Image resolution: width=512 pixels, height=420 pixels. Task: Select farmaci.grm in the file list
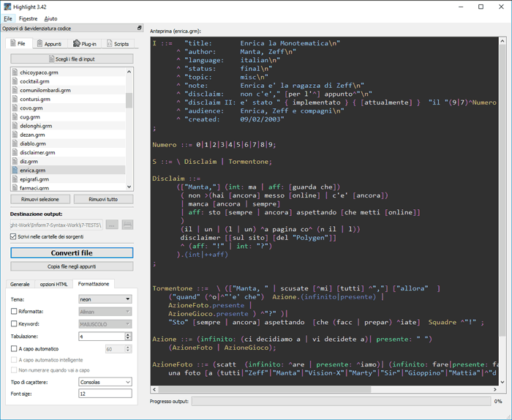[68, 188]
